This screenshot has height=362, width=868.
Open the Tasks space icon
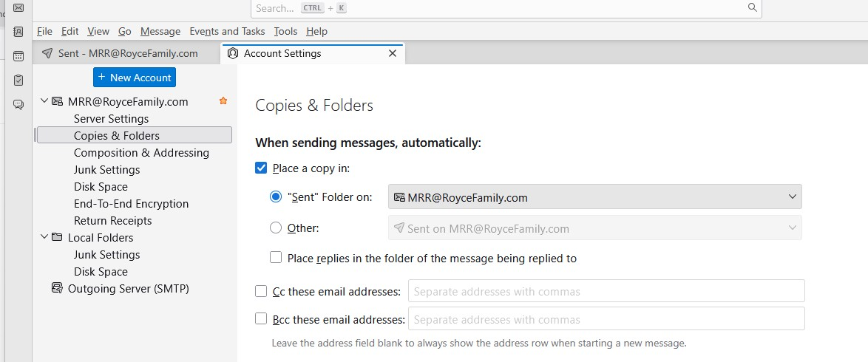point(18,80)
